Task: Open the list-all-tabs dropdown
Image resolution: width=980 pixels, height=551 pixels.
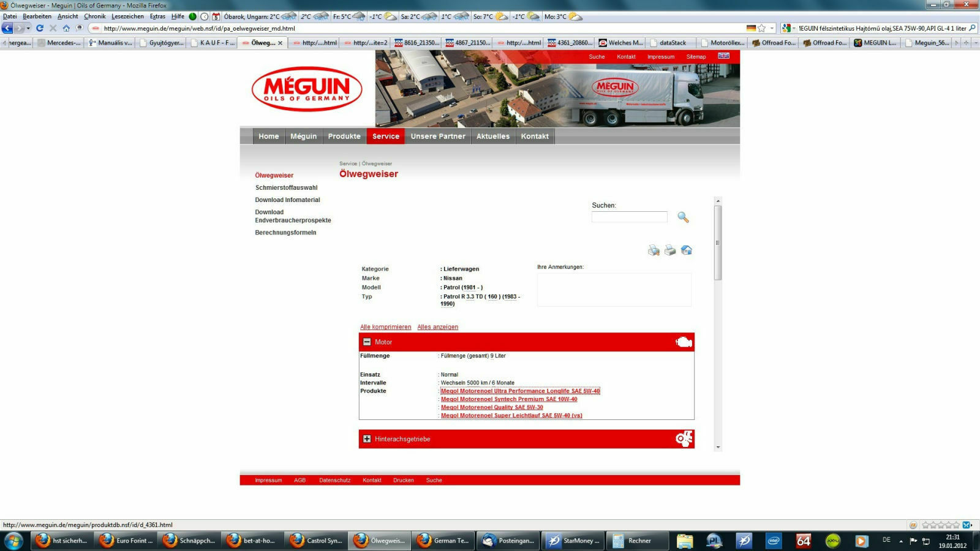Action: [x=976, y=43]
